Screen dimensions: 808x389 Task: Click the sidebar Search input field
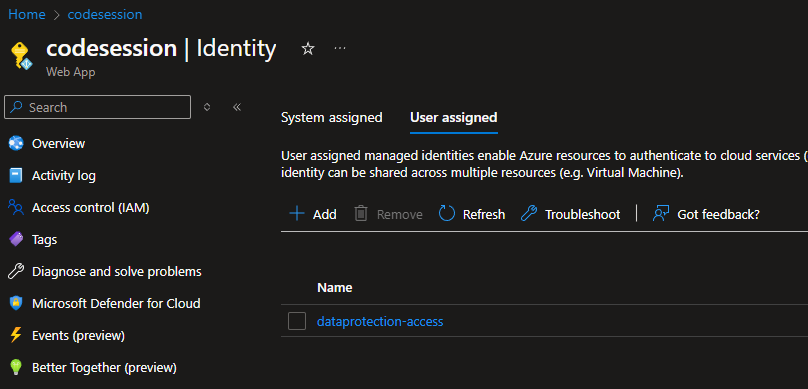(97, 107)
